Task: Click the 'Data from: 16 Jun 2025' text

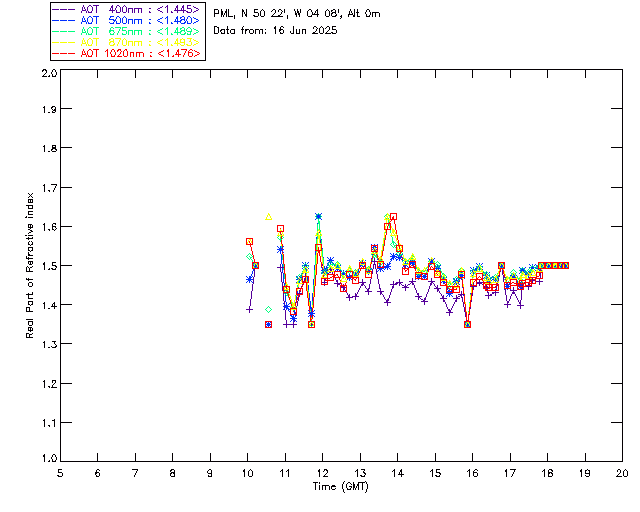Action: click(275, 31)
